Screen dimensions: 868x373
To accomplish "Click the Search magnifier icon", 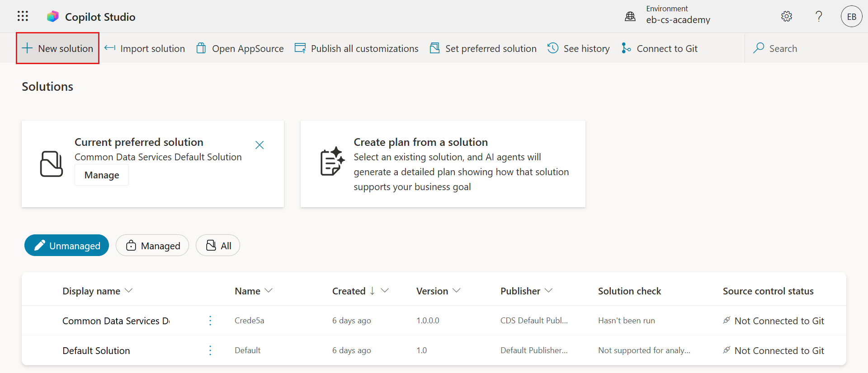I will coord(759,48).
